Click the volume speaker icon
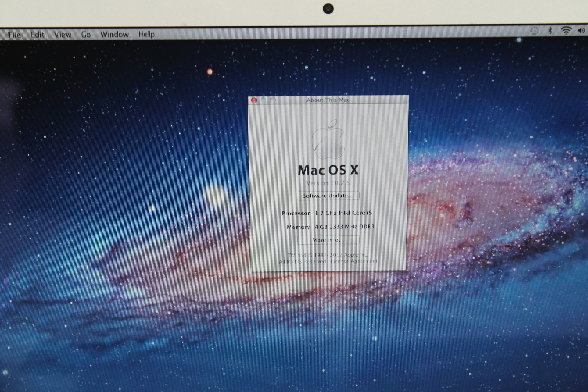Screen dimensions: 588x392 click(581, 31)
